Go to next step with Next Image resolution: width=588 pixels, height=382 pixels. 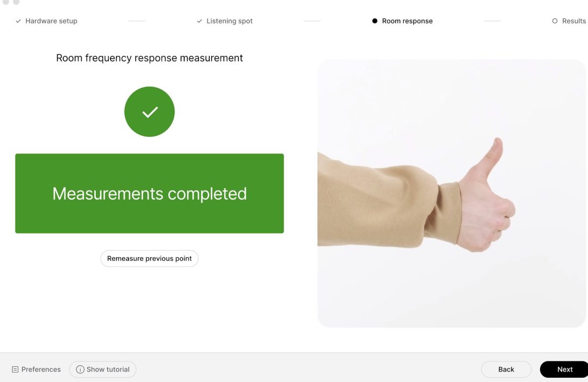point(564,369)
